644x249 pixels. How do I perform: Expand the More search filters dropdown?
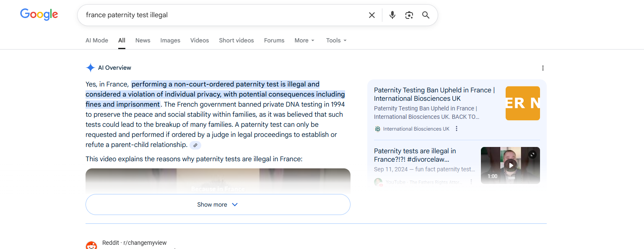[304, 41]
